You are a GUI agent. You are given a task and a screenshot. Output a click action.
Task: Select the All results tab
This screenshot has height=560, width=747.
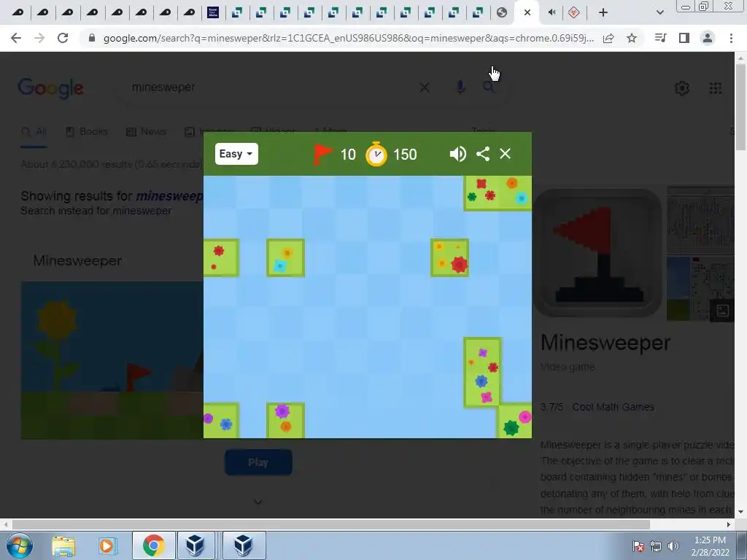[x=34, y=131]
